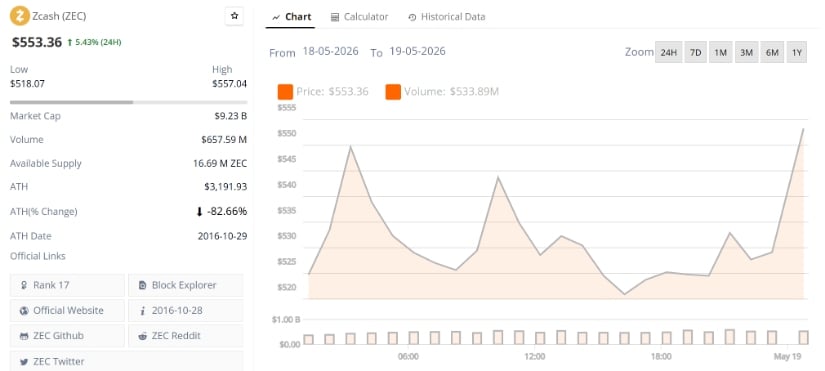This screenshot has height=371, width=825.
Task: Open the ZEC Twitter link
Action: tap(127, 362)
